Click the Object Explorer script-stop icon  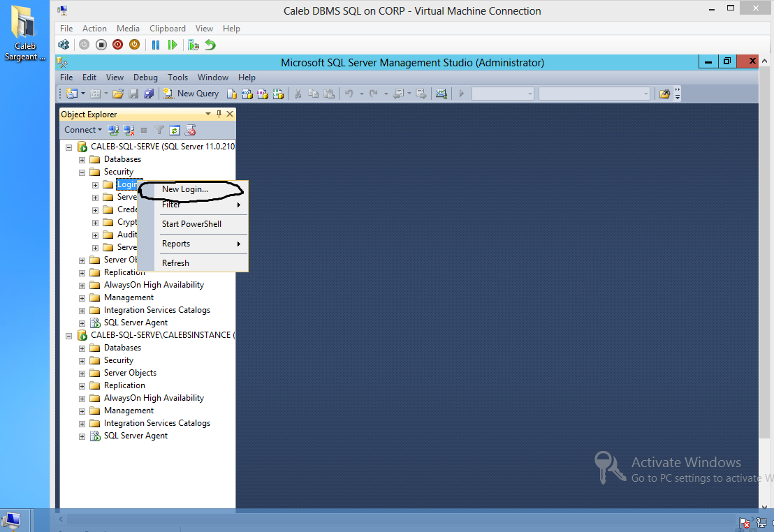pyautogui.click(x=190, y=131)
